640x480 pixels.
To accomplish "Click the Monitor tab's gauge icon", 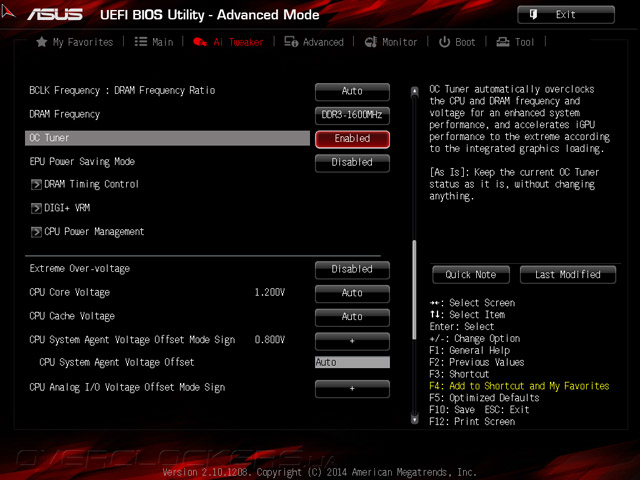I will pos(371,42).
